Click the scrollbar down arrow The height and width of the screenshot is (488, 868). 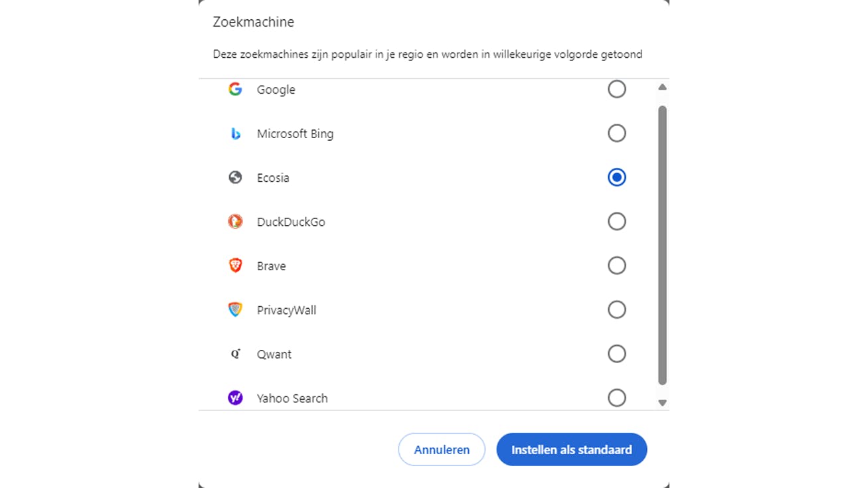[x=662, y=402]
